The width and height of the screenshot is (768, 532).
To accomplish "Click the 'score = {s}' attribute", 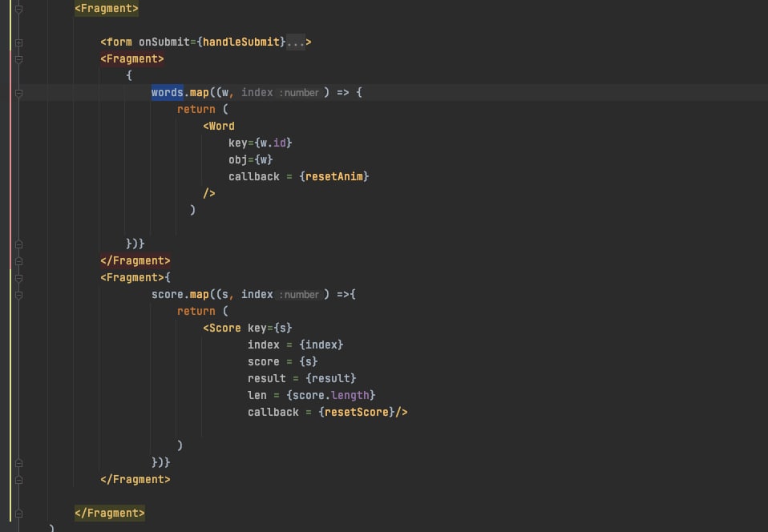I will tap(283, 361).
